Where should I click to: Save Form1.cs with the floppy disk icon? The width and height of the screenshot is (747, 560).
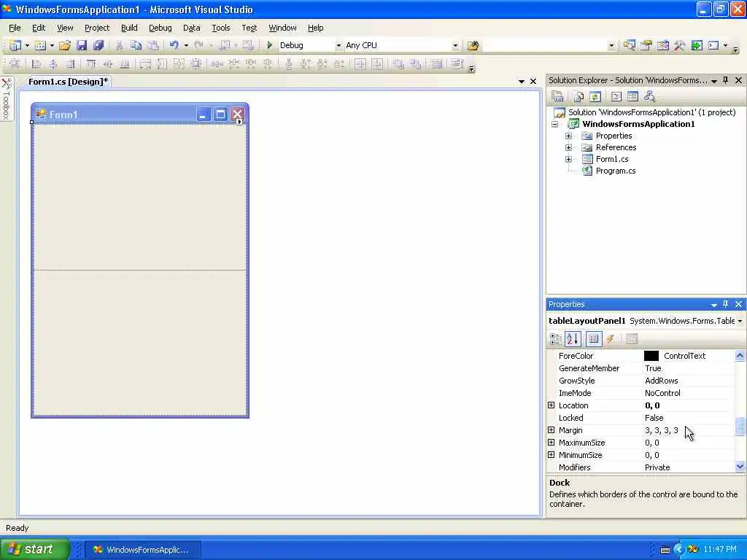[82, 45]
